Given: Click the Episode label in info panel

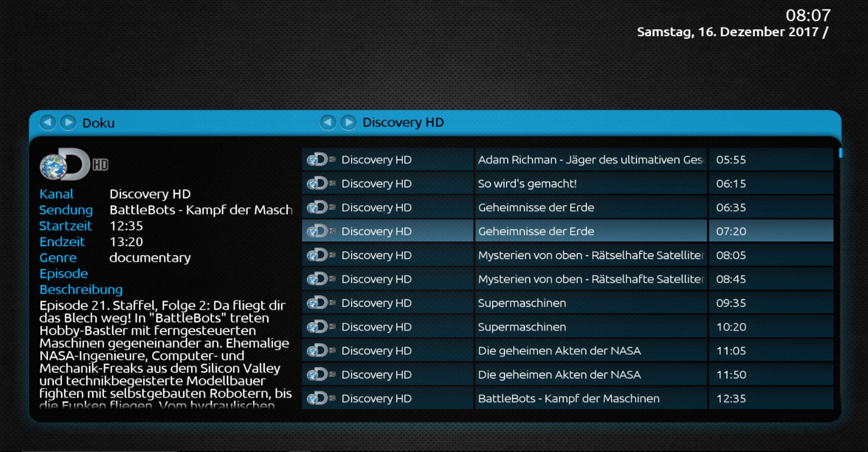Looking at the screenshot, I should (64, 273).
